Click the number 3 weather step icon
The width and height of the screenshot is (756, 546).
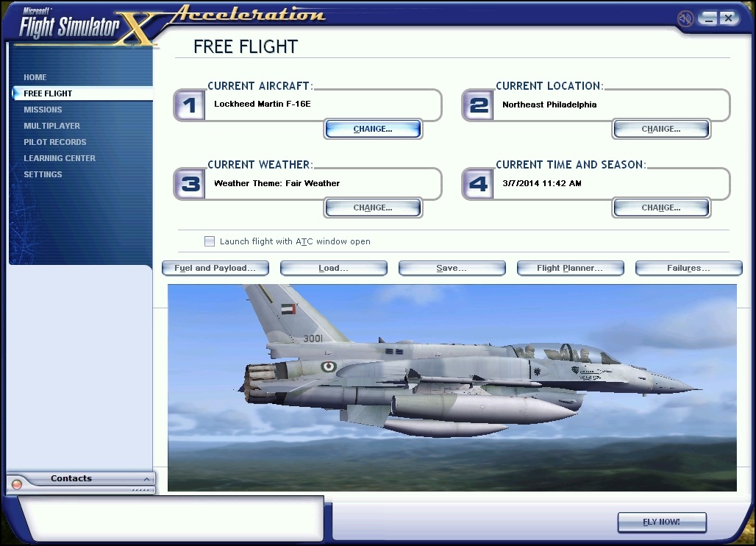(x=190, y=184)
